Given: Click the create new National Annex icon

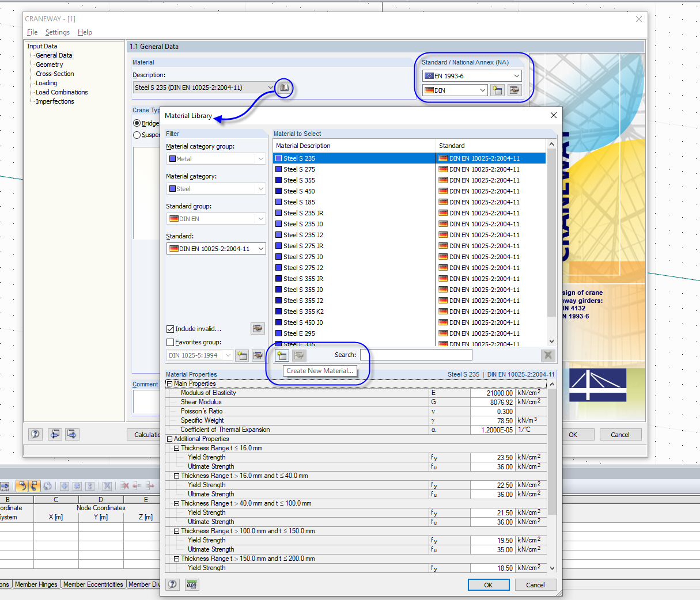Looking at the screenshot, I should point(497,90).
